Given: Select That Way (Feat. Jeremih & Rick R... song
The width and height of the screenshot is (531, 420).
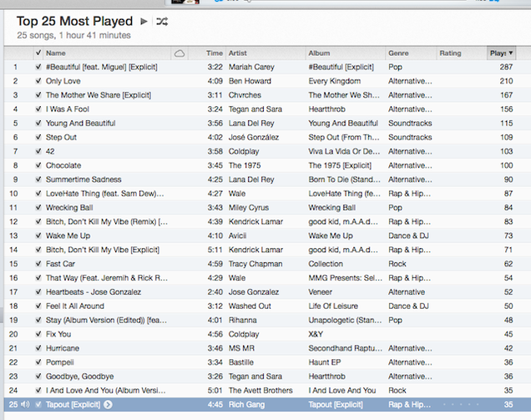Looking at the screenshot, I should [107, 278].
